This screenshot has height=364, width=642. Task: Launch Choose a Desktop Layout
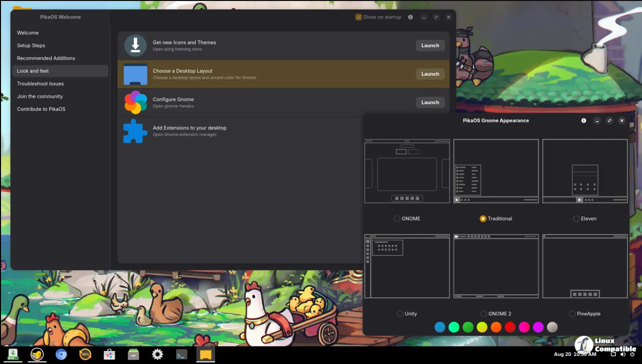tap(430, 74)
